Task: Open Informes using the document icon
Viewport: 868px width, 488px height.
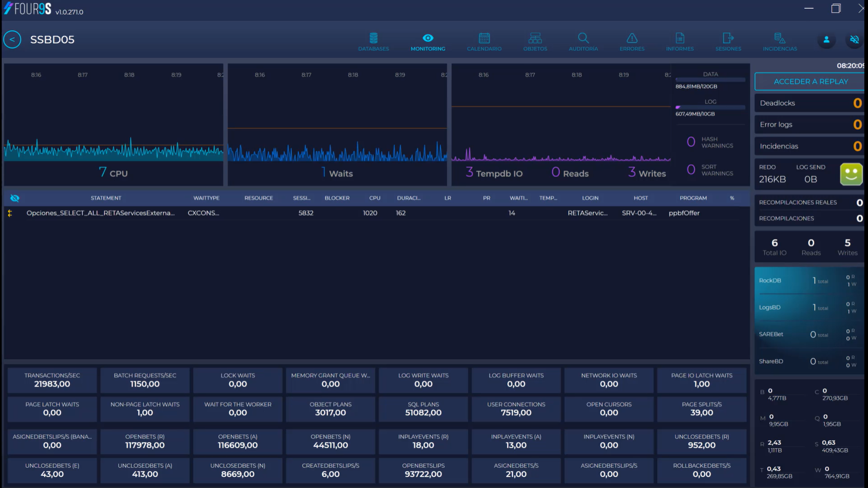Action: [680, 39]
